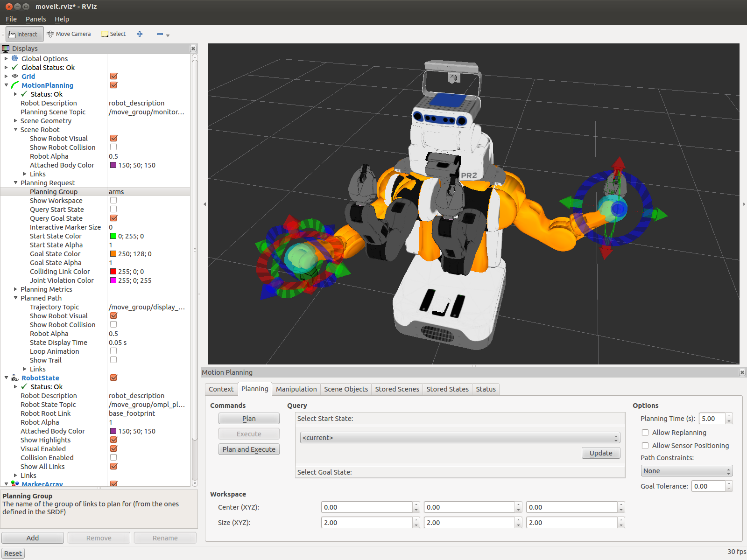
Task: Enable the Query Start State checkbox
Action: point(113,210)
